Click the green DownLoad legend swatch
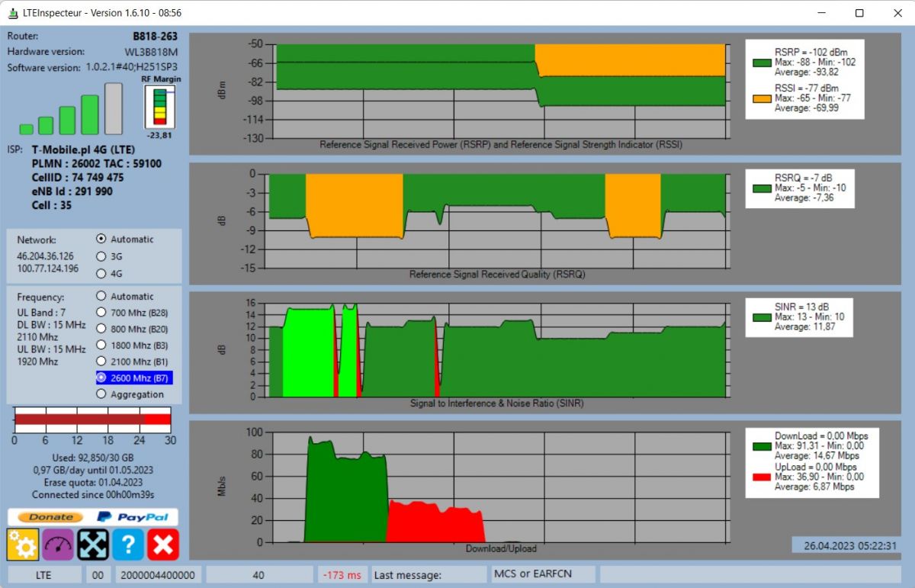The image size is (915, 588). click(x=762, y=446)
